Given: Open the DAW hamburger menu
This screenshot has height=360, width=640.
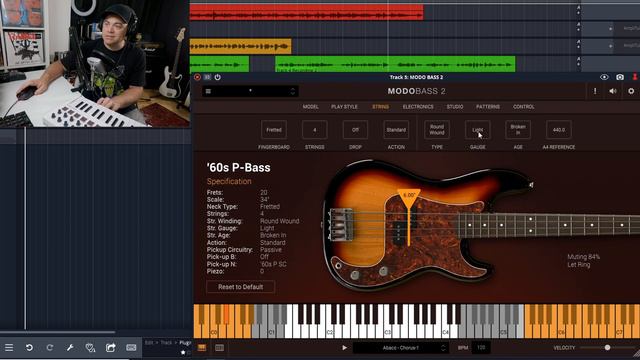Looking at the screenshot, I should click(9, 348).
